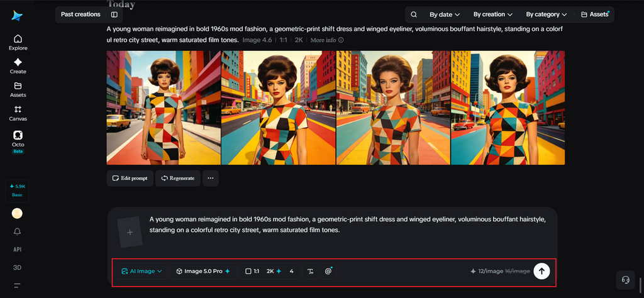Click the Edit prompt button
Image resolution: width=644 pixels, height=298 pixels.
click(130, 178)
